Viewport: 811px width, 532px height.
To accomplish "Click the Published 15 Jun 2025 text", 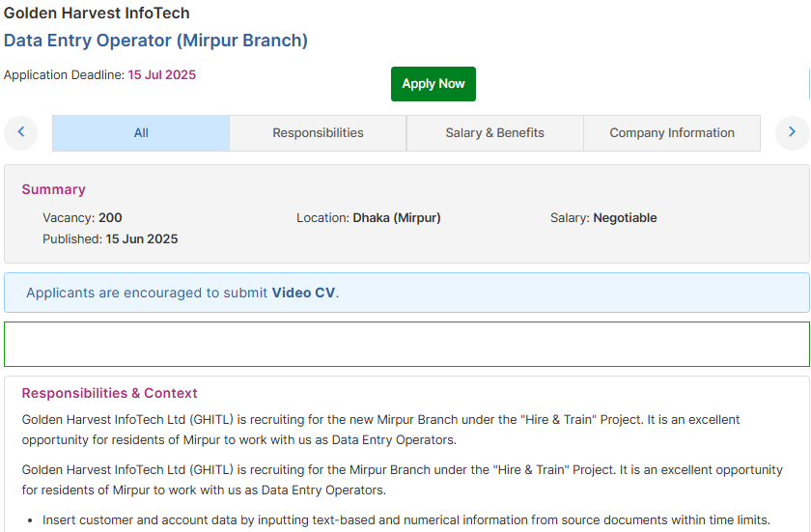I will 110,238.
